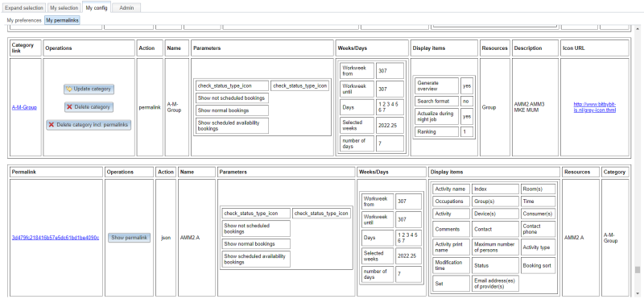Screen dimensions: 644x299
Task: Click Delete category incl. permalinks button
Action: (89, 125)
